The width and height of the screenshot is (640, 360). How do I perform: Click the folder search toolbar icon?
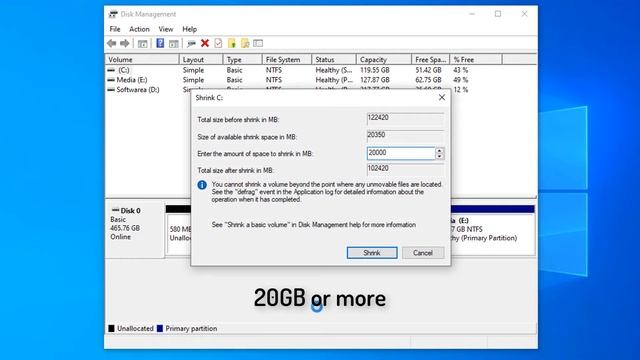(245, 43)
